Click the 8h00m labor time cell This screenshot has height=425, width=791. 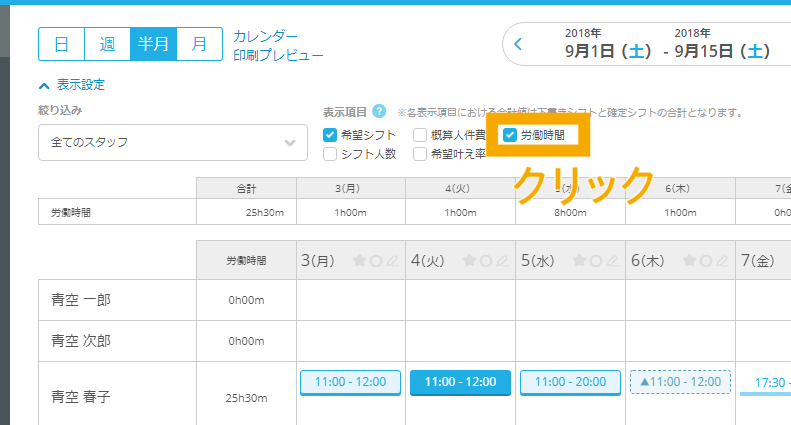tap(571, 212)
